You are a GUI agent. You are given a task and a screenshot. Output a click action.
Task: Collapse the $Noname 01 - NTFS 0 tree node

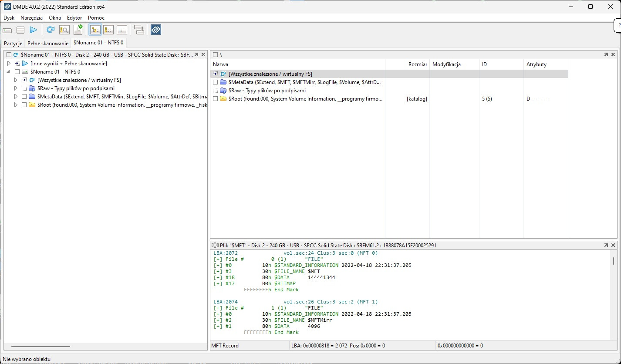pyautogui.click(x=9, y=72)
